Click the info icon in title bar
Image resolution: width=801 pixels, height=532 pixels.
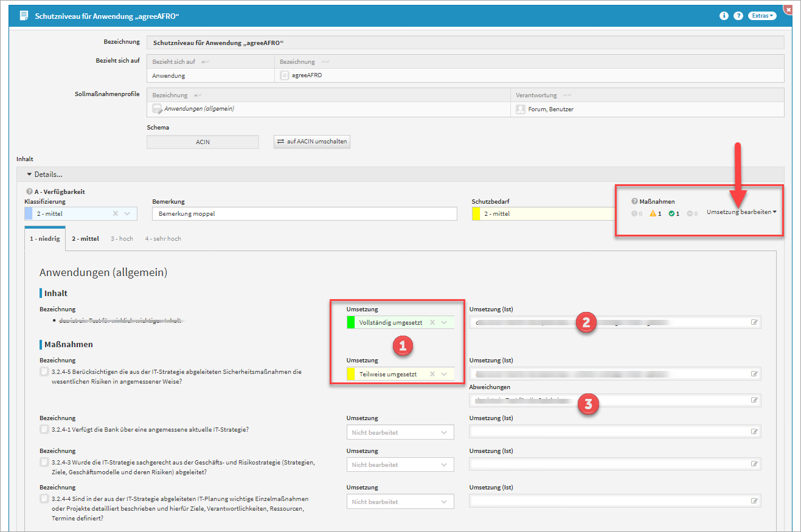724,16
